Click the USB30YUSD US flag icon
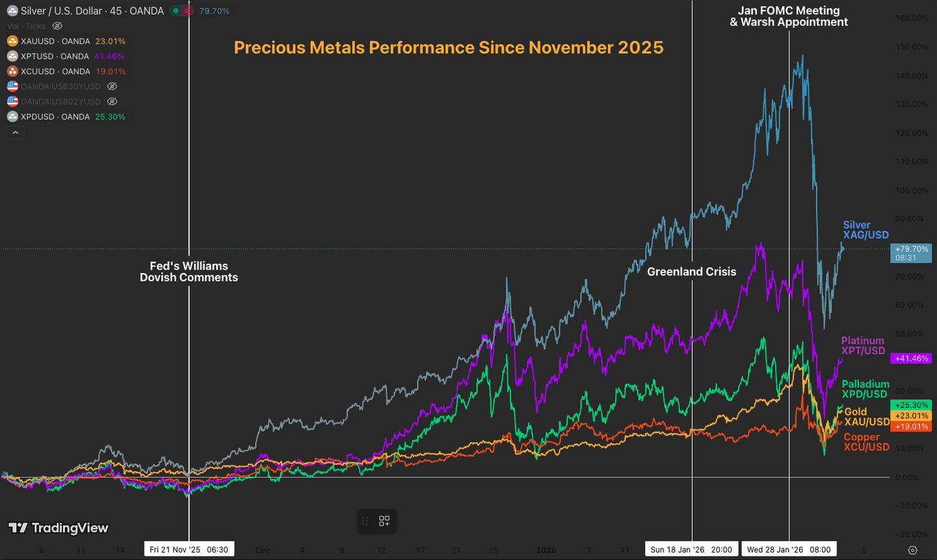The image size is (937, 560). tap(13, 86)
